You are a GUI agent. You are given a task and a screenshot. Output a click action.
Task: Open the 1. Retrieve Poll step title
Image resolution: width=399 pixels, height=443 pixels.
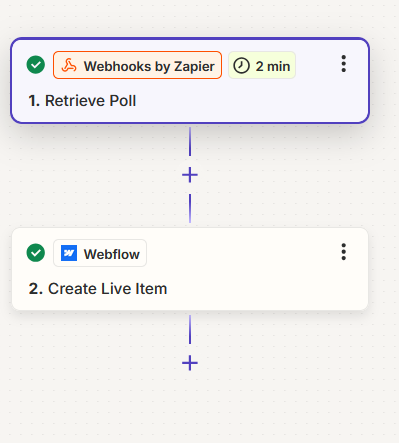82,101
